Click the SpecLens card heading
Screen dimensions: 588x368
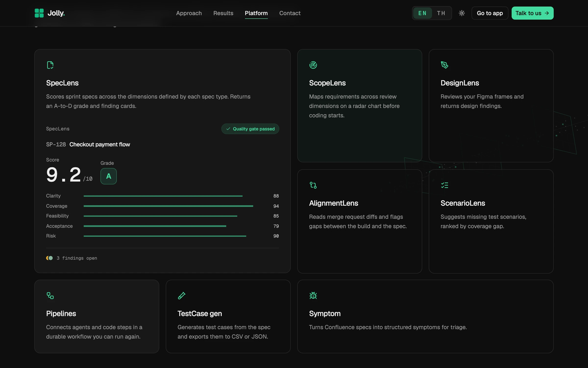coord(62,83)
